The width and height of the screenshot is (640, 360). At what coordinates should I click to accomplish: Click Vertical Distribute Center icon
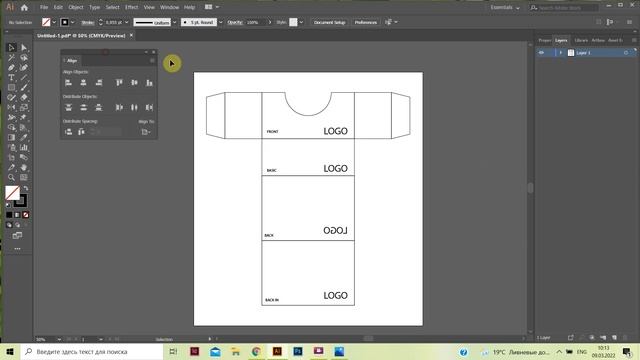83,107
